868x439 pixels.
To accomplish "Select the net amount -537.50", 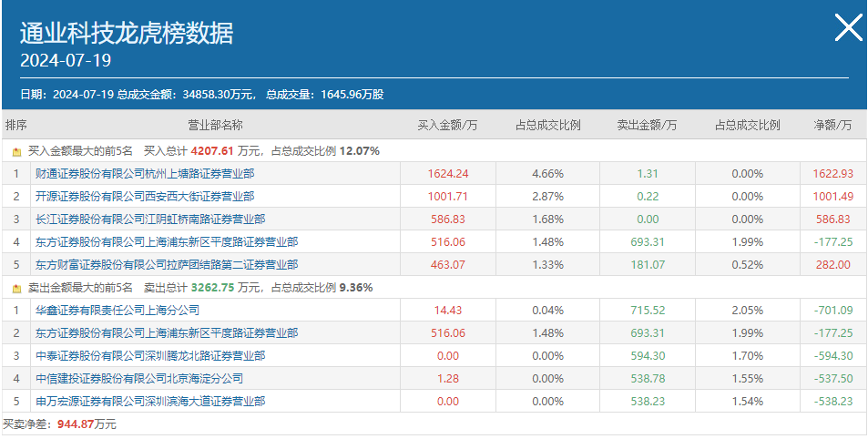I will click(833, 379).
